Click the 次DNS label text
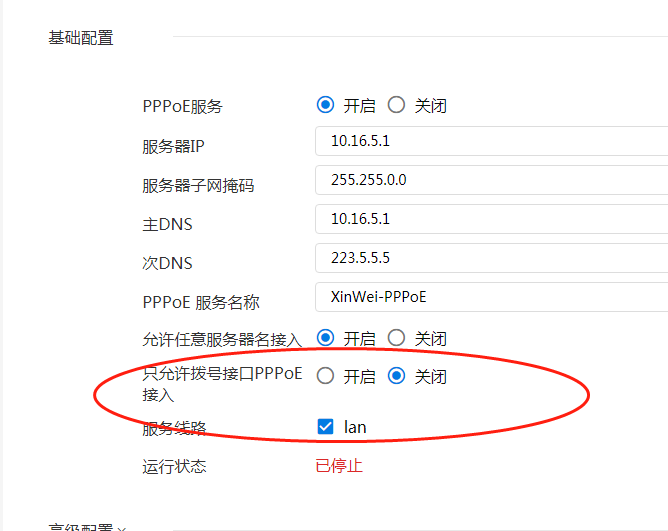Image resolution: width=668 pixels, height=531 pixels. pos(167,263)
